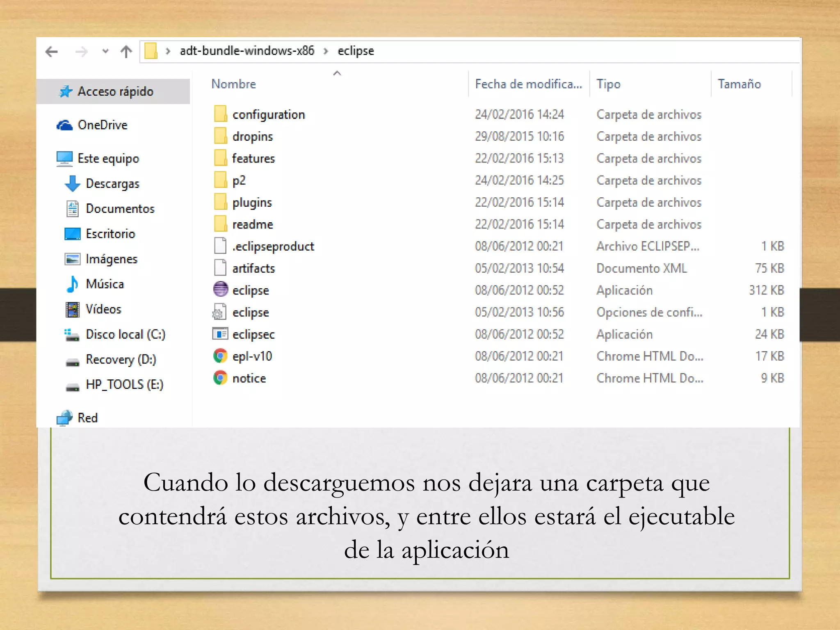Click the Vídeos film icon

pyautogui.click(x=73, y=310)
